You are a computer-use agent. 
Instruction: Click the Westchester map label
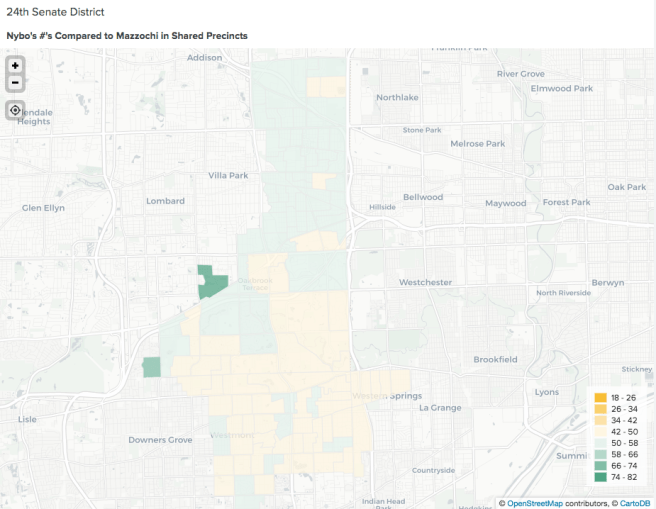click(x=425, y=282)
